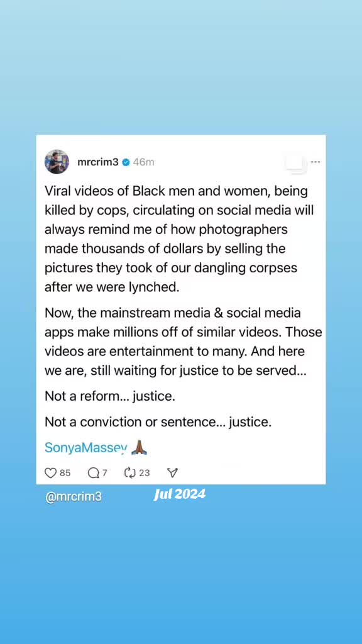The image size is (362, 644).
Task: Open the SonyaMassey tag link
Action: tap(86, 448)
